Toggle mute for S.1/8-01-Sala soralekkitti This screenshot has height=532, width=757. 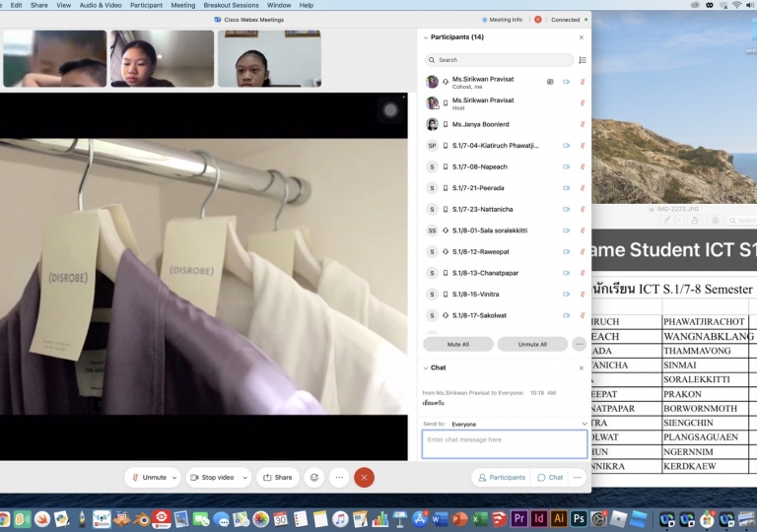[583, 231]
